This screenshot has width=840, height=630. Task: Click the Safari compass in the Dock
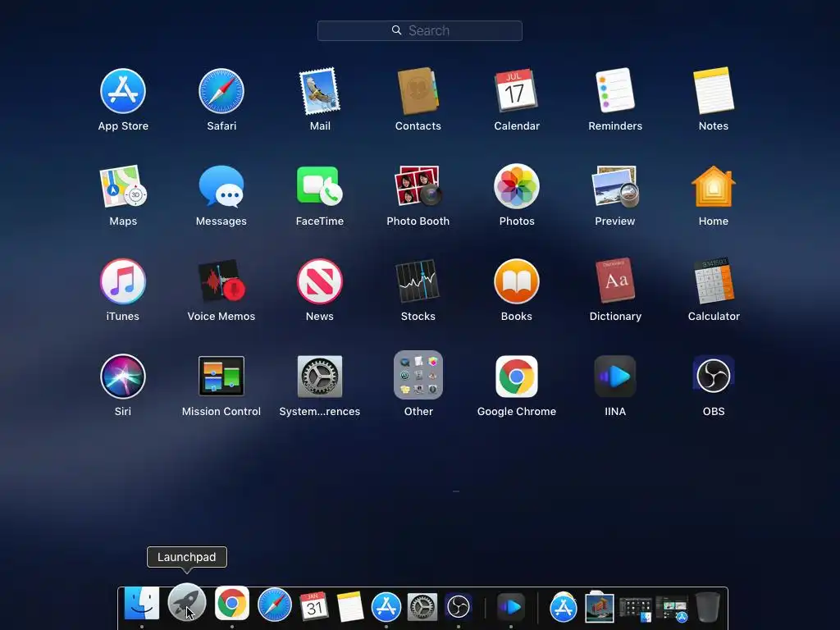(x=274, y=606)
